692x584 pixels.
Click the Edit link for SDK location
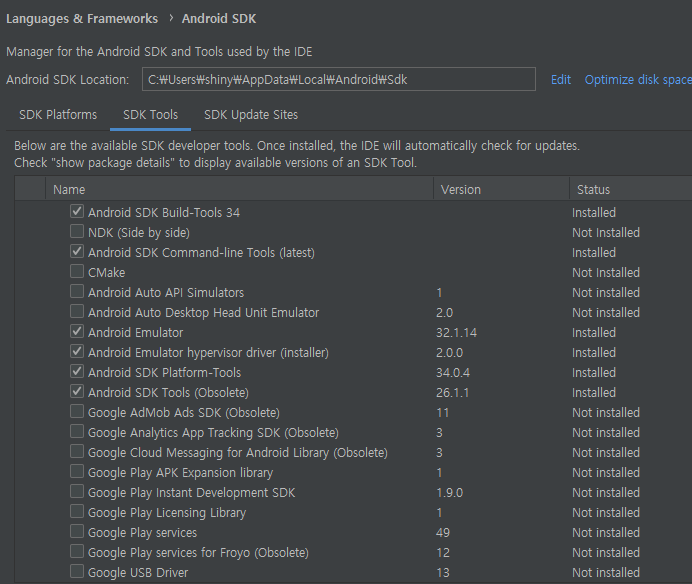click(x=561, y=80)
